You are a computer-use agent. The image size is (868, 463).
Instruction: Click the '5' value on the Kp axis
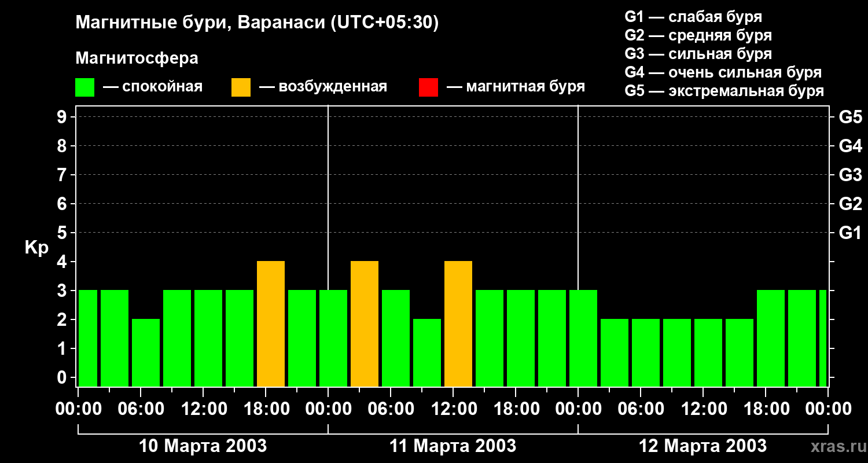pos(63,233)
